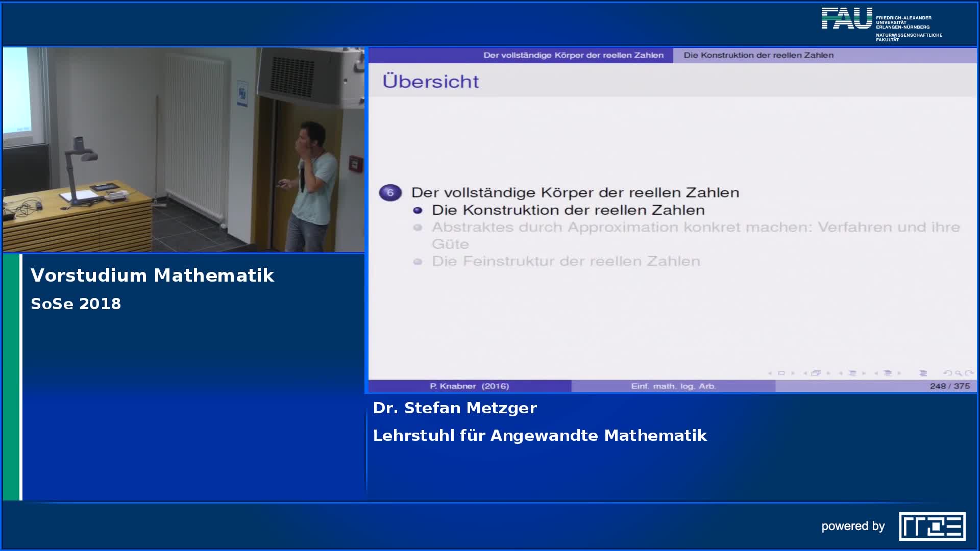980x551 pixels.
Task: Switch to tab Der vollständige Körper der reellen Zahlen
Action: [x=576, y=55]
